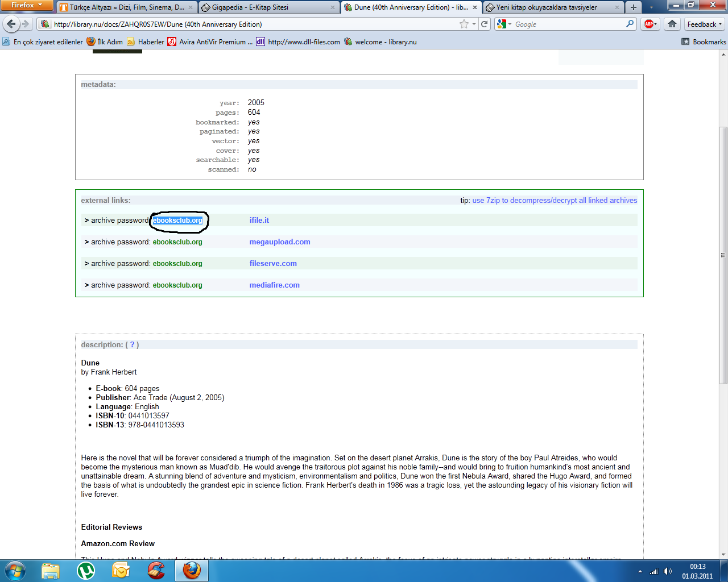Open the Adblock Plus menu

pos(650,24)
